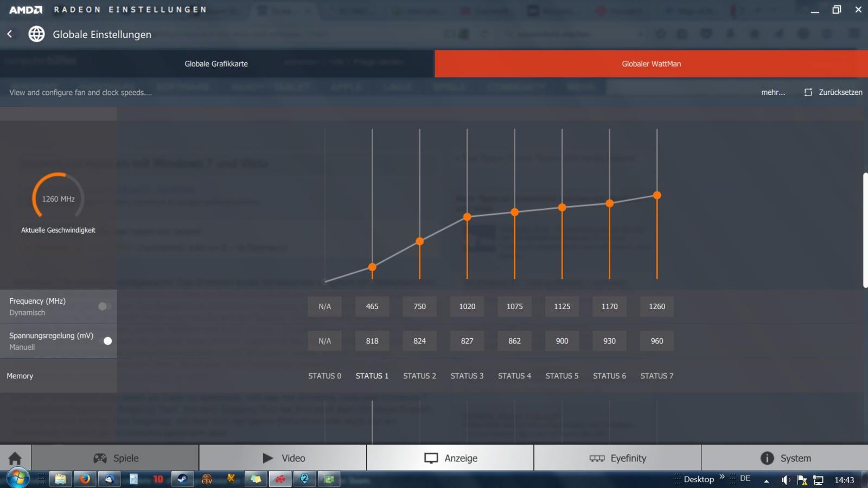Click the network tray icon
Image resolution: width=868 pixels, height=488 pixels.
(819, 480)
